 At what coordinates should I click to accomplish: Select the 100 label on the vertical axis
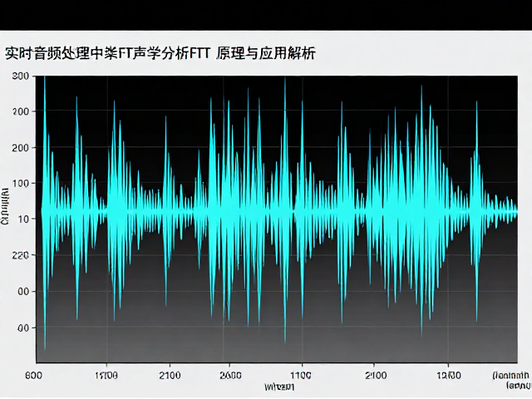20,184
